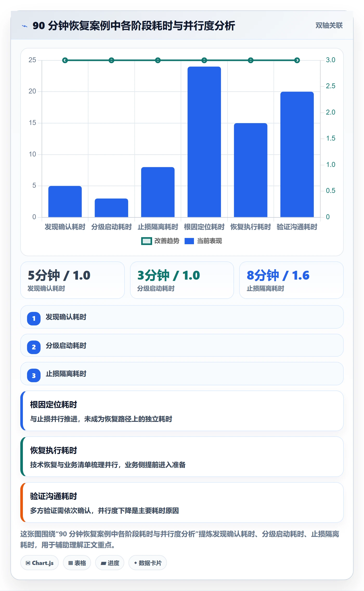This screenshot has height=591, width=364.
Task: Click the grid icon in 表格 chip
Action: point(70,563)
